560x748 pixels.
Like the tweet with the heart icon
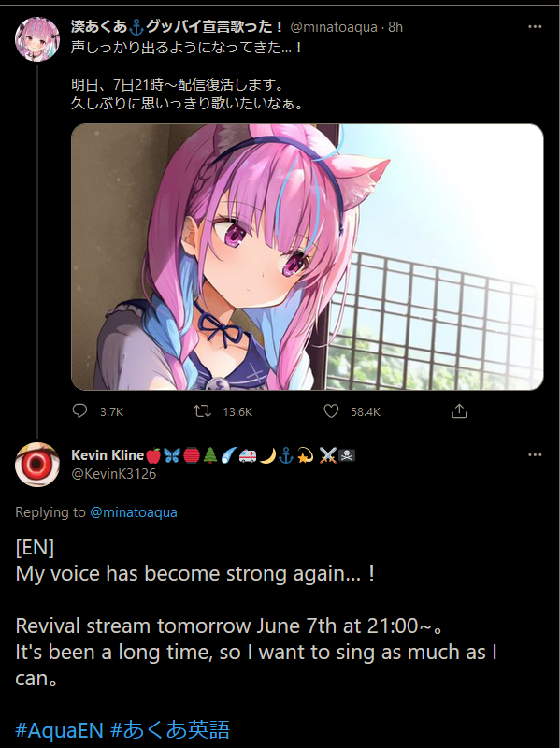[331, 411]
